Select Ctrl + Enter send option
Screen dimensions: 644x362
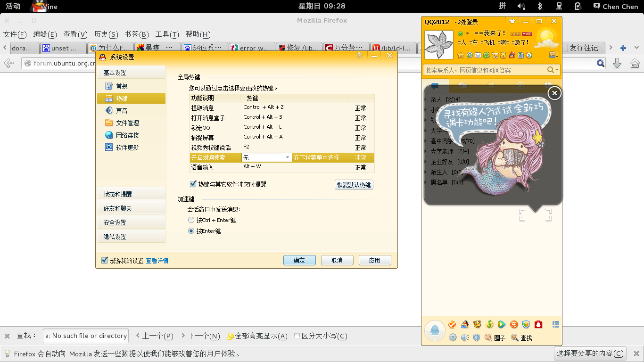tap(191, 220)
